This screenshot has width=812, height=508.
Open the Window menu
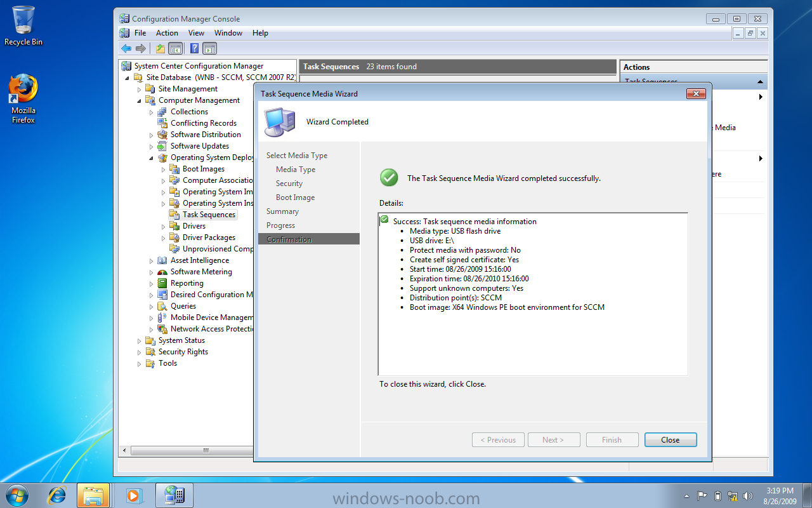[x=228, y=33]
